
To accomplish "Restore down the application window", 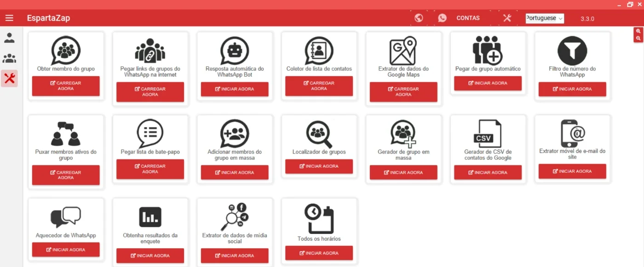I will click(630, 4).
